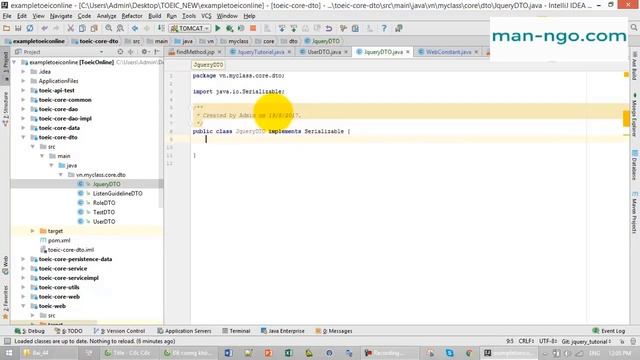Open the Navigate menu
The height and width of the screenshot is (360, 640).
pyautogui.click(x=61, y=16)
